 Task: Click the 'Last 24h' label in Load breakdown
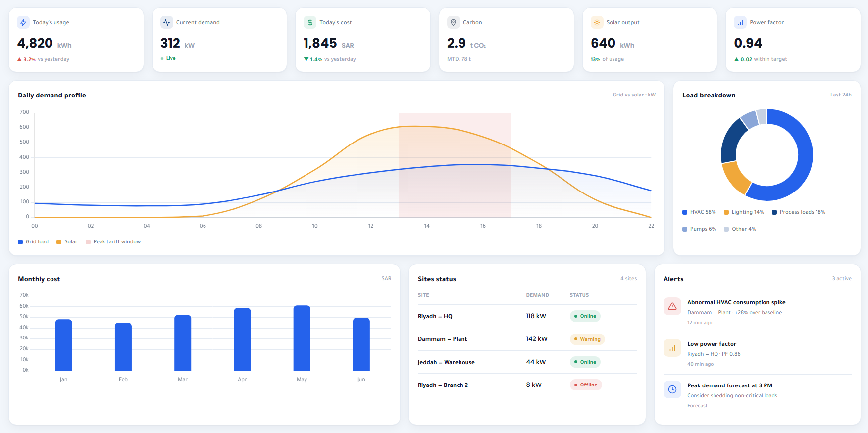841,95
